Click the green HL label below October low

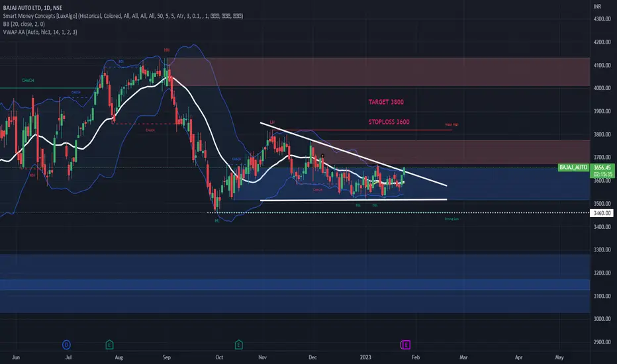[x=217, y=221]
